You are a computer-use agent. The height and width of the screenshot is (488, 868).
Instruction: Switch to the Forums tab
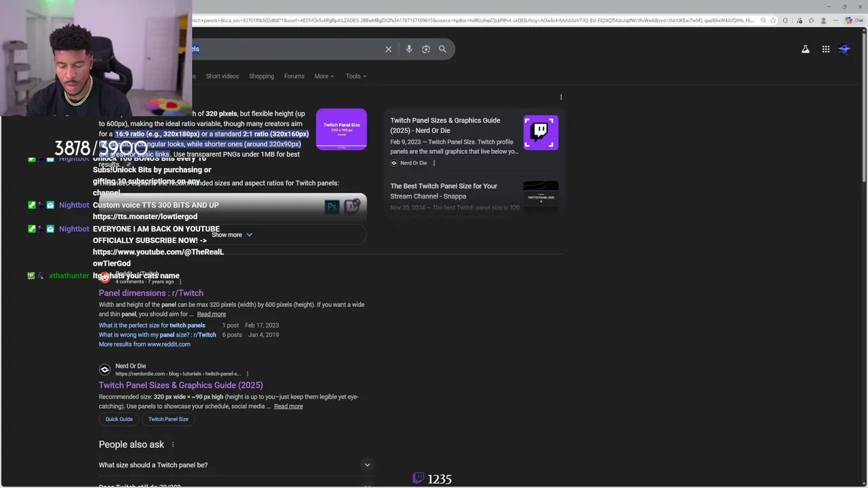[x=294, y=76]
